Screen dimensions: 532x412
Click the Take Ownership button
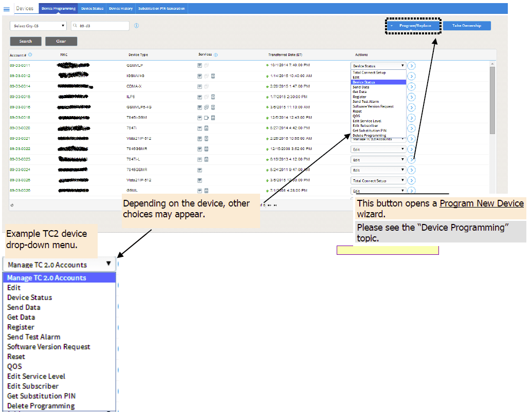[x=467, y=26]
